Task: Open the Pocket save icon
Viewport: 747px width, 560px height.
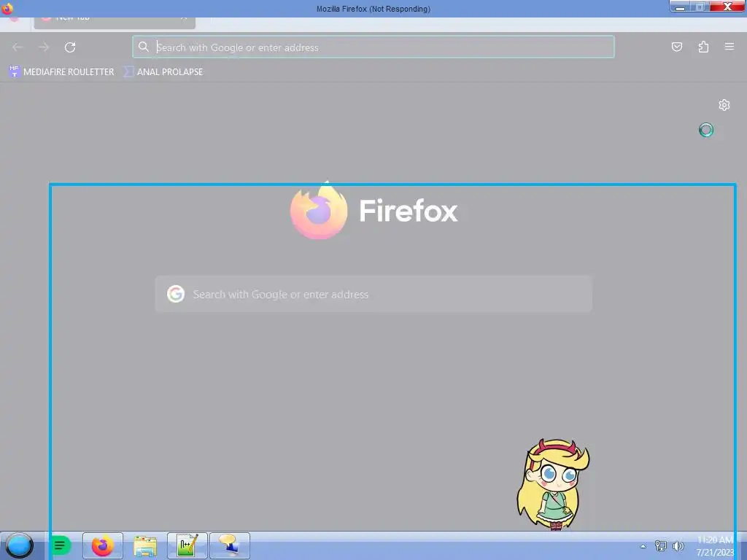Action: click(676, 47)
